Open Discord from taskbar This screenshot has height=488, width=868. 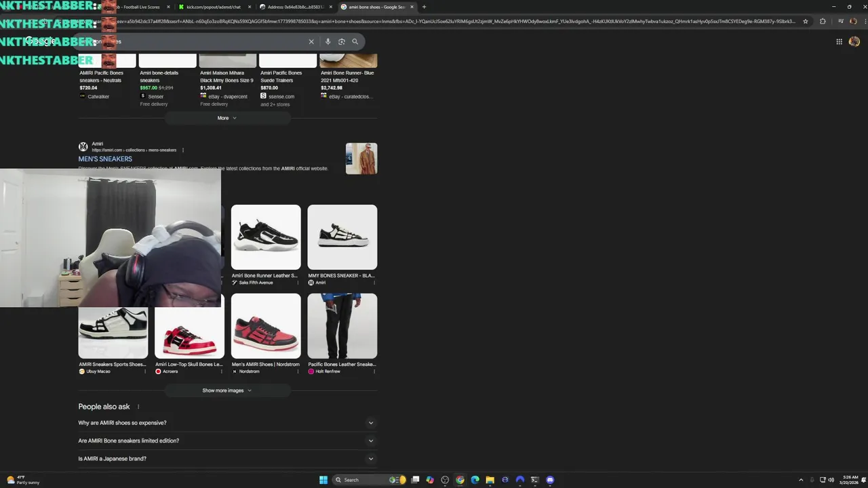pyautogui.click(x=550, y=480)
